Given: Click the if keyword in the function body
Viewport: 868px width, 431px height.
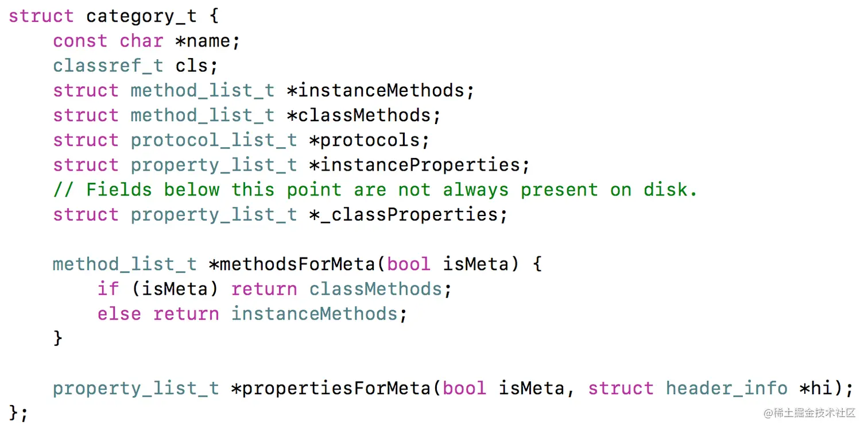Looking at the screenshot, I should coord(108,289).
